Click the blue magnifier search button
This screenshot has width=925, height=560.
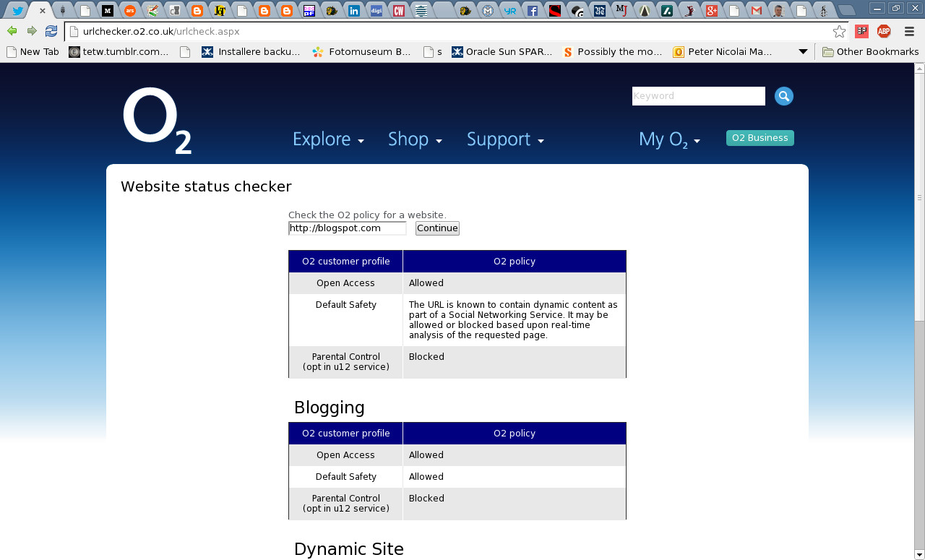pos(784,96)
